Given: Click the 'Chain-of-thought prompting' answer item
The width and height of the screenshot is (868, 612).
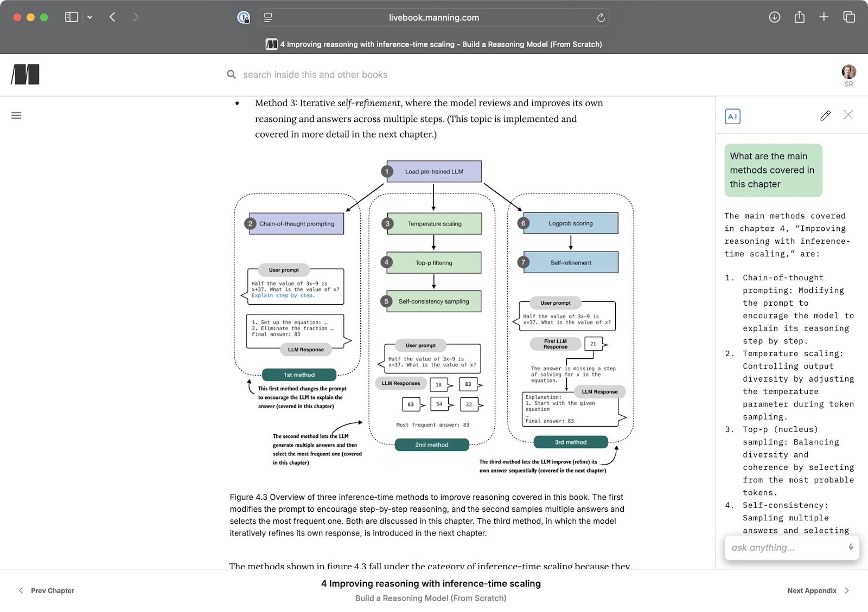Looking at the screenshot, I should 789,309.
